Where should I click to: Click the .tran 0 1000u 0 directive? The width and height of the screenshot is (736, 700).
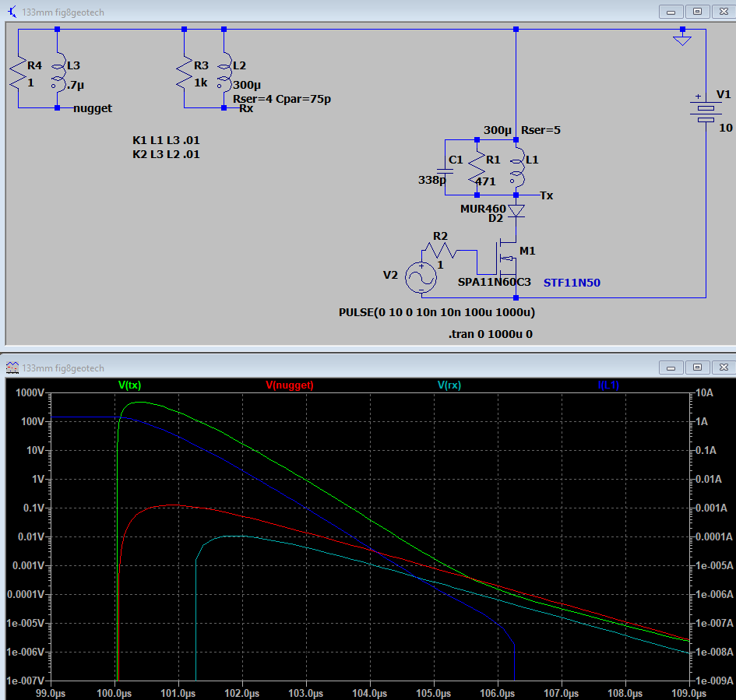pos(490,334)
